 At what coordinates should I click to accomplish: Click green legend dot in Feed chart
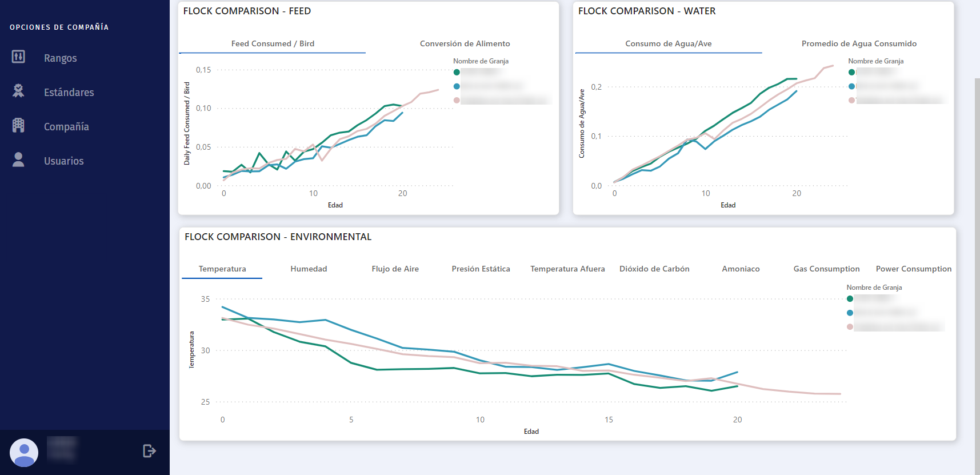457,72
